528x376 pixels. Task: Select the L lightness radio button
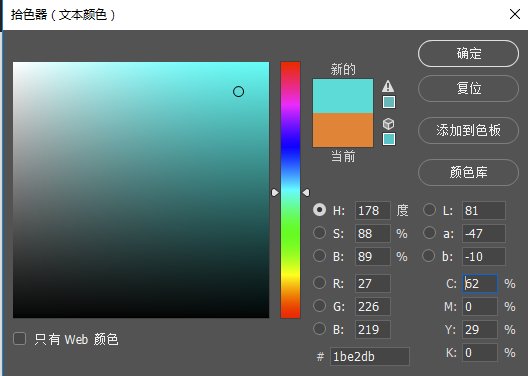(429, 210)
